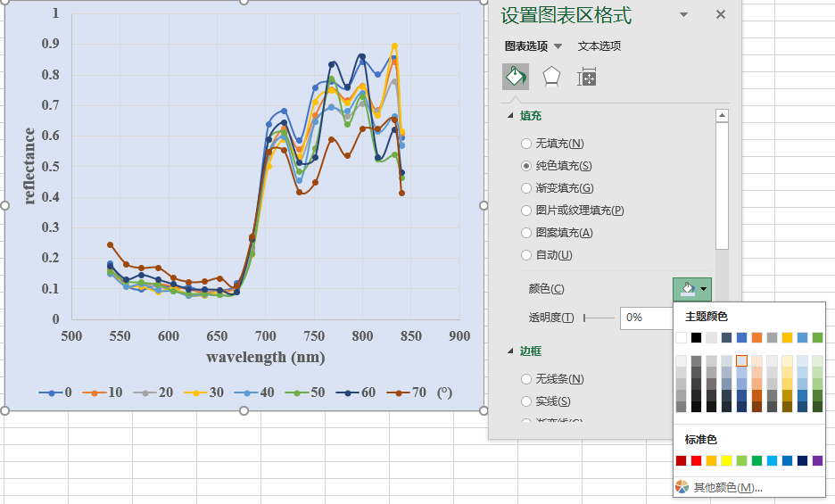This screenshot has height=504, width=835.
Task: Pick the standard purple color swatch
Action: (x=817, y=460)
